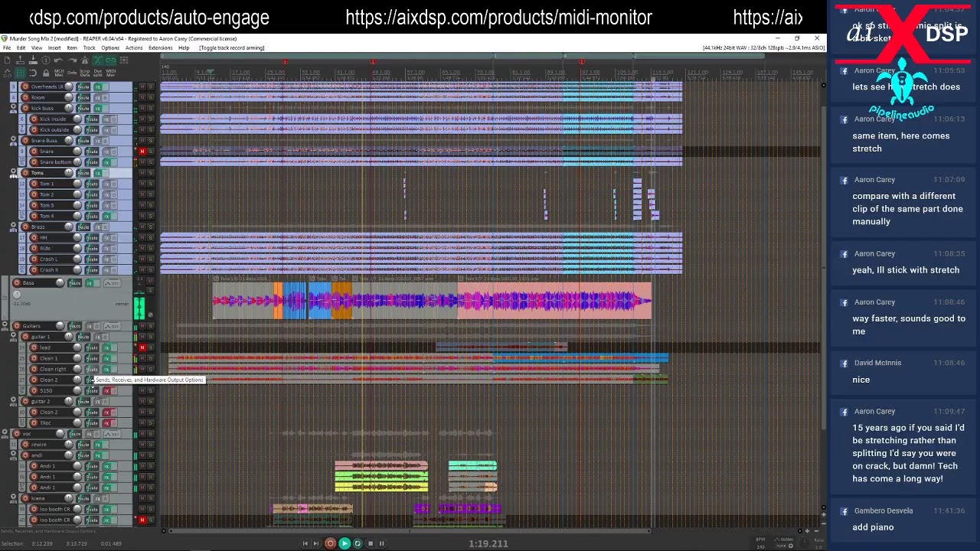Image resolution: width=980 pixels, height=551 pixels.
Task: Toggle the locking padlock icon
Action: coord(47,73)
